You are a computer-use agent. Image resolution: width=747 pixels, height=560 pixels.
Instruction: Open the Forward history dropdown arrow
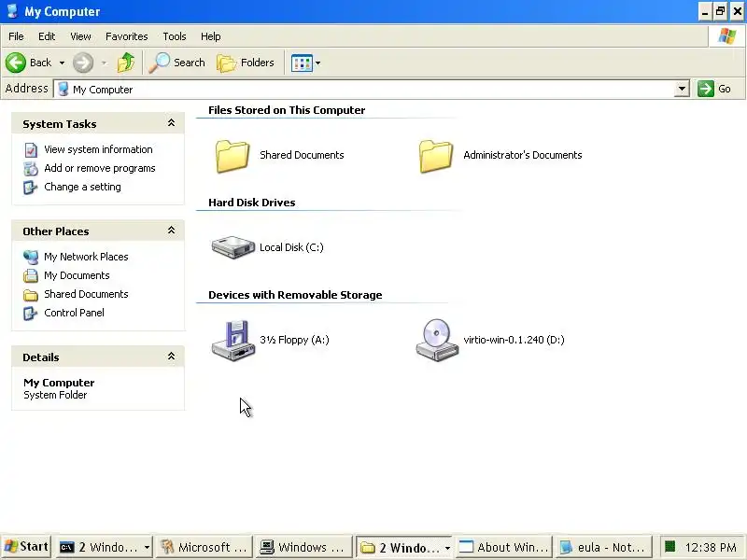tap(104, 63)
